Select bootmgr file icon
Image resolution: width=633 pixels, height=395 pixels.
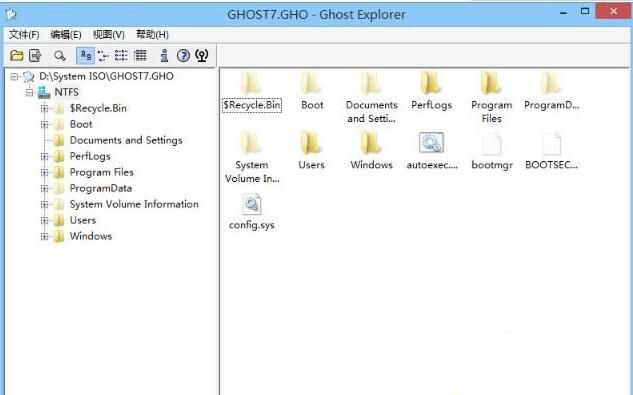click(491, 143)
